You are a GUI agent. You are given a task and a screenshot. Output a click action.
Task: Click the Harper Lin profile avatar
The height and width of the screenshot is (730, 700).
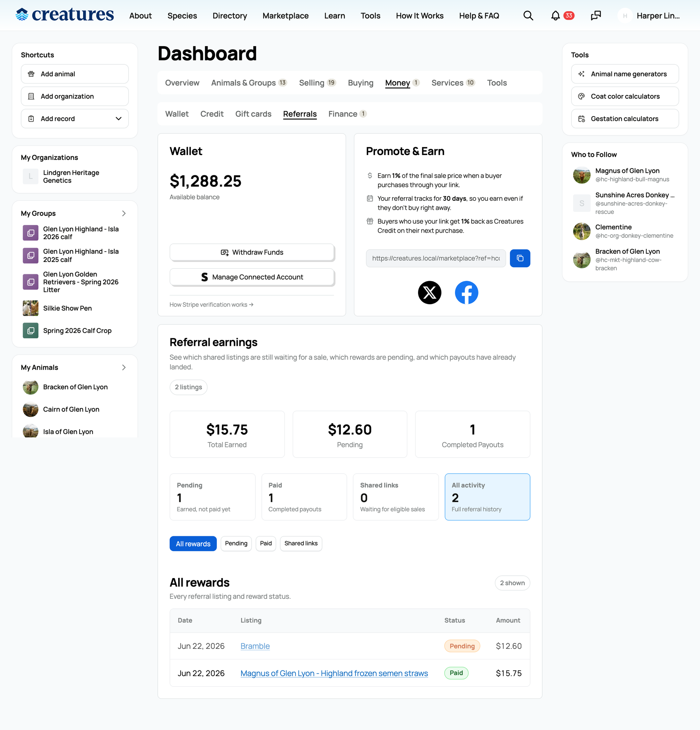click(625, 16)
